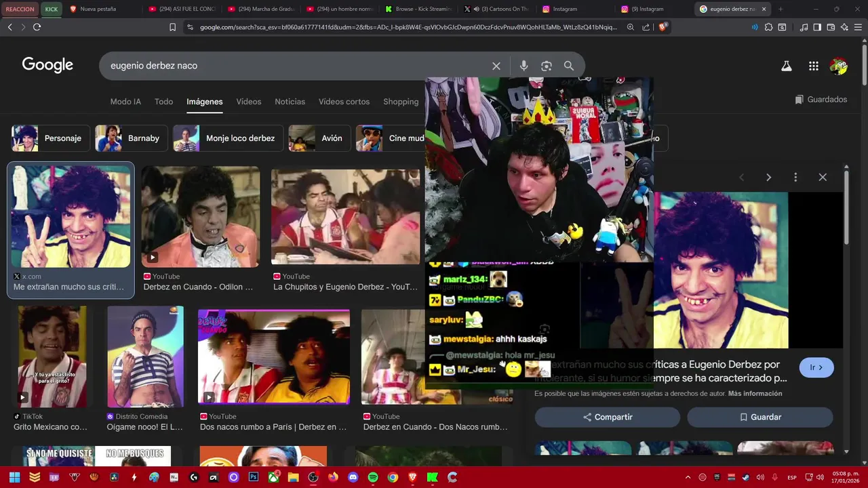868x488 pixels.
Task: Show hidden system tray icons
Action: click(x=688, y=477)
